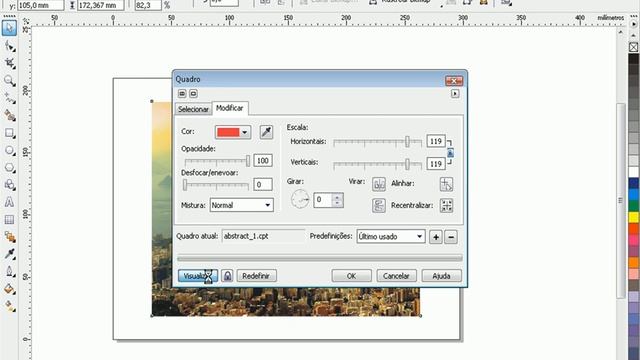Switch to the Modificar tab
640x360 pixels.
coord(230,108)
